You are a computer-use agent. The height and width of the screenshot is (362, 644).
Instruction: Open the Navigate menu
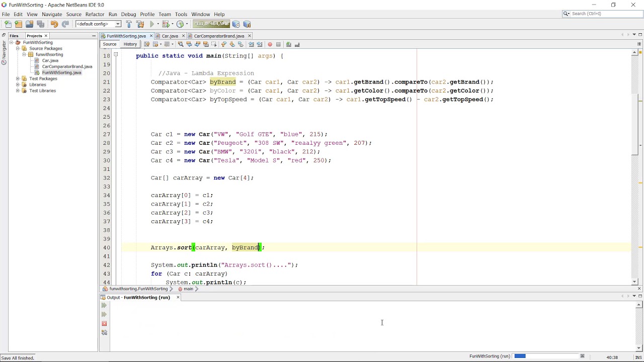click(x=52, y=14)
